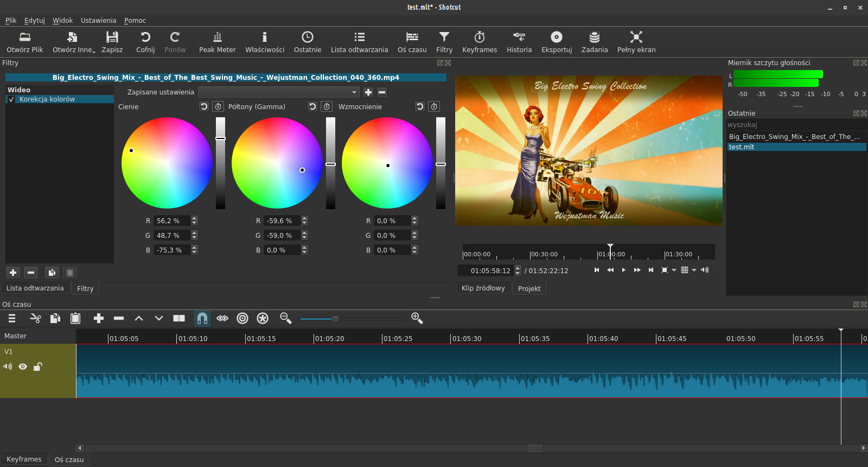The image size is (868, 467).
Task: Add filter with plus button
Action: pos(13,273)
